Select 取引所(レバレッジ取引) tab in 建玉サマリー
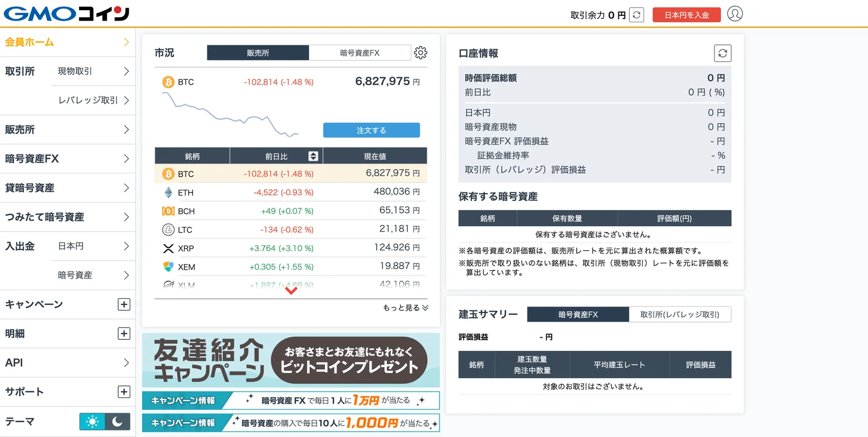The width and height of the screenshot is (868, 437). pyautogui.click(x=680, y=314)
